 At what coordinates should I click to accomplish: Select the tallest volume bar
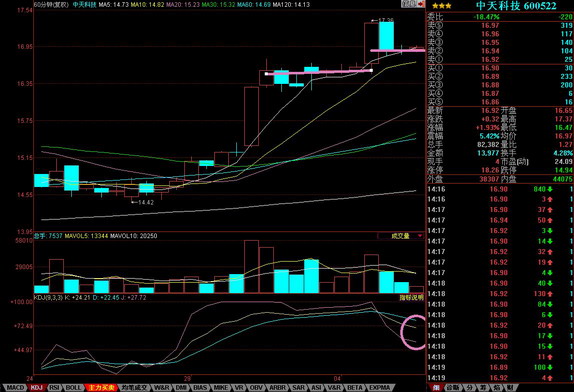coord(251,266)
